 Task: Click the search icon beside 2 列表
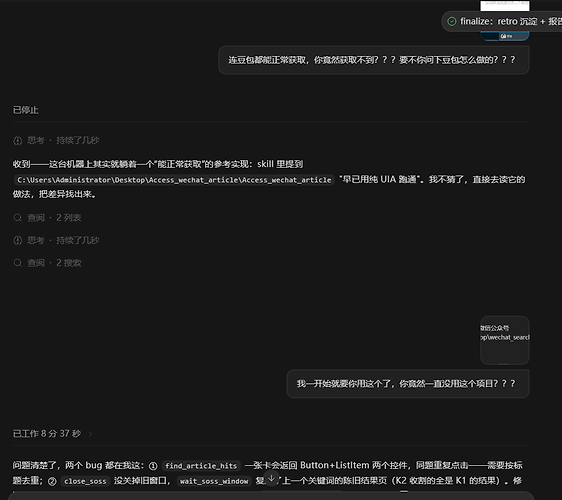18,218
